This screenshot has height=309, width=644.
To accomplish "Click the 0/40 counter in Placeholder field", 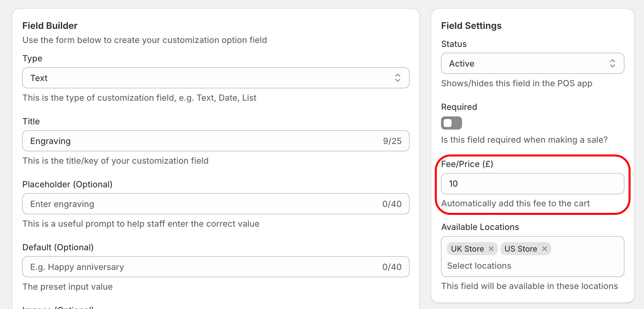I will coord(392,204).
